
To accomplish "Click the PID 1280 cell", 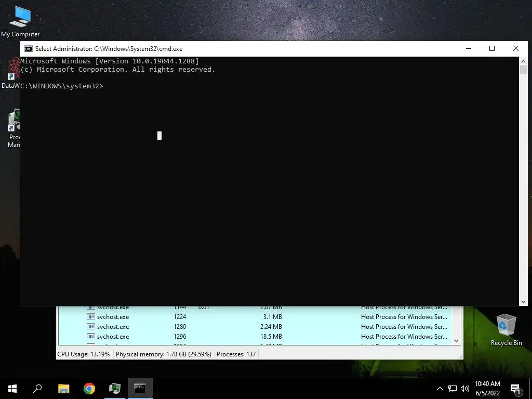I will [180, 327].
